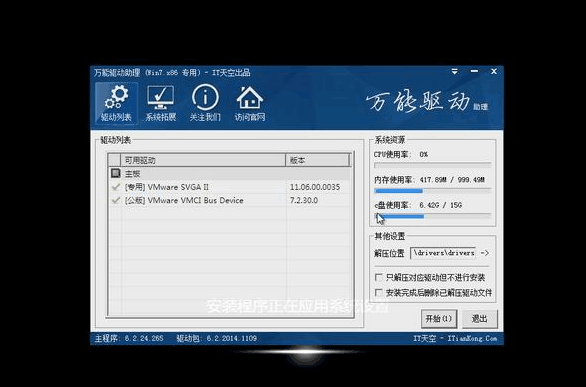Image resolution: width=586 pixels, height=387 pixels.
Task: Enable 只解压对应驱动但不进行安装 checkbox
Action: click(x=379, y=278)
